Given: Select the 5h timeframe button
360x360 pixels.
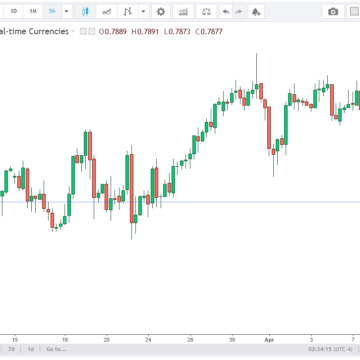Looking at the screenshot, I should (52, 11).
